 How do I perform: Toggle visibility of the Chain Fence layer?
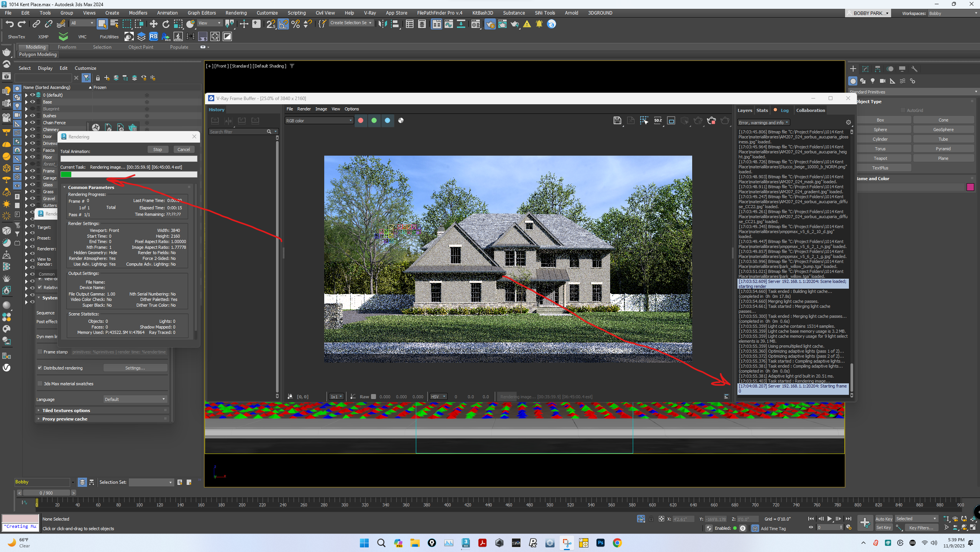pyautogui.click(x=33, y=122)
